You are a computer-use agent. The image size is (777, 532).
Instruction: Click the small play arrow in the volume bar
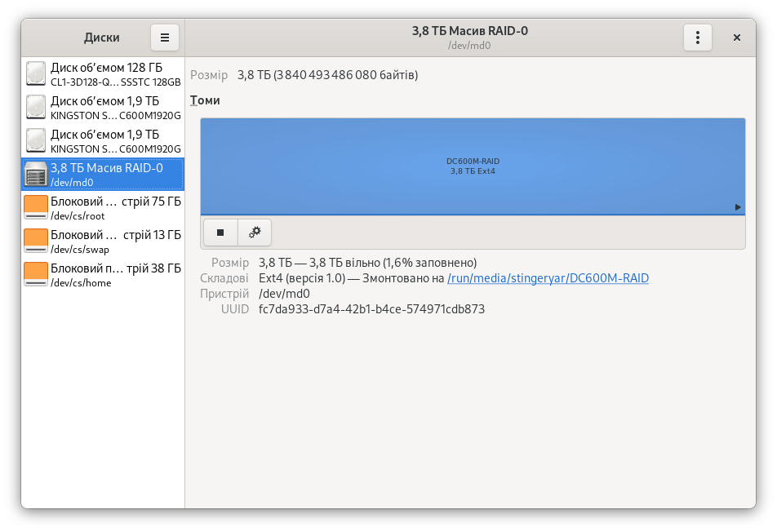(737, 207)
